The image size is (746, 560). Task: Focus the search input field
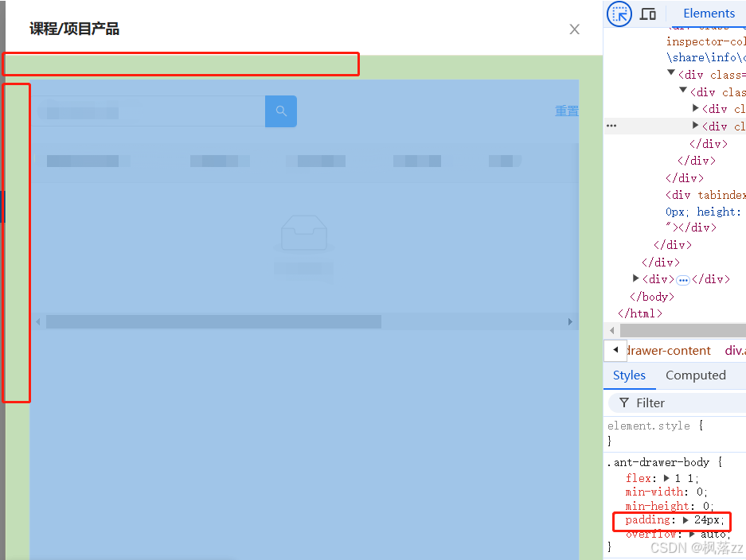click(x=148, y=111)
